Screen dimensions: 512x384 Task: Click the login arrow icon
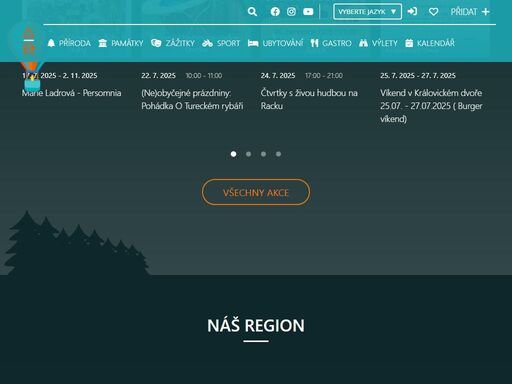point(412,12)
